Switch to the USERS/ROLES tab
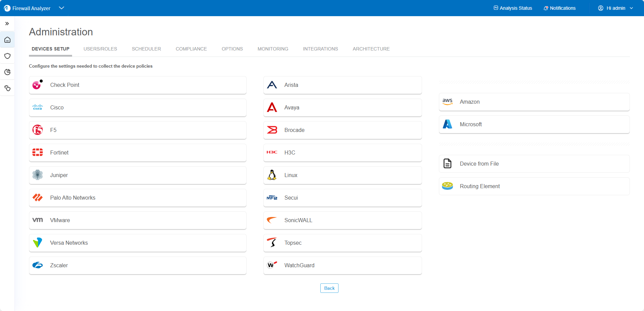The height and width of the screenshot is (311, 644). coord(100,49)
